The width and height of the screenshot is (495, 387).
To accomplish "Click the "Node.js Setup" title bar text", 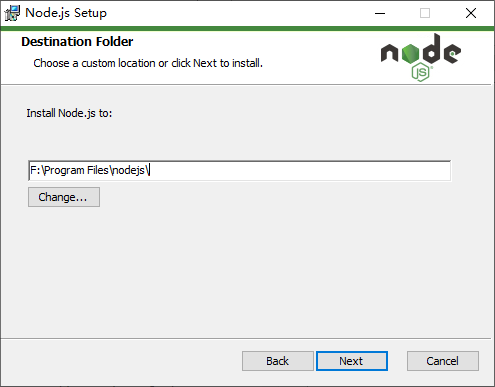I will pos(66,13).
